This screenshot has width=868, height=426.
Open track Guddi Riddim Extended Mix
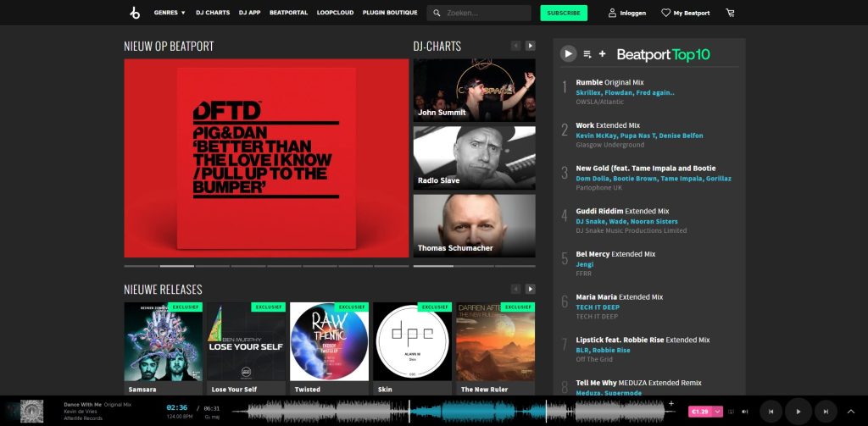click(x=622, y=212)
